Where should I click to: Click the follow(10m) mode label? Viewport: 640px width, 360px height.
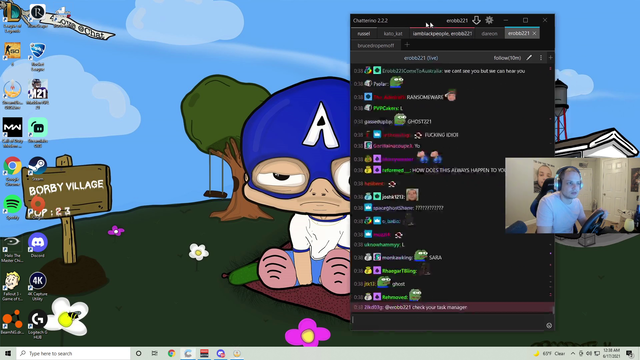pos(507,58)
